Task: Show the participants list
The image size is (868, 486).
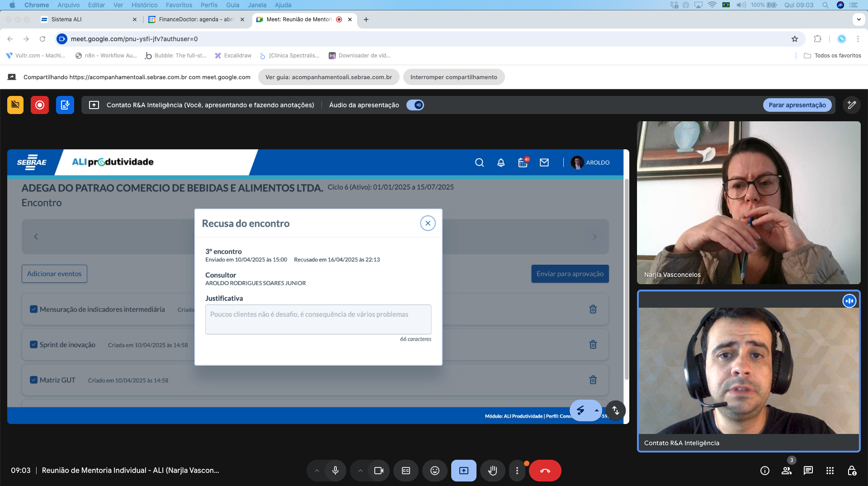Action: pyautogui.click(x=787, y=471)
